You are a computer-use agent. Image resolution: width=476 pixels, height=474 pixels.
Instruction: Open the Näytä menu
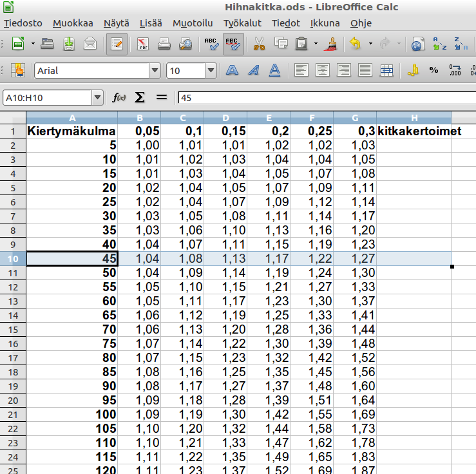[117, 23]
